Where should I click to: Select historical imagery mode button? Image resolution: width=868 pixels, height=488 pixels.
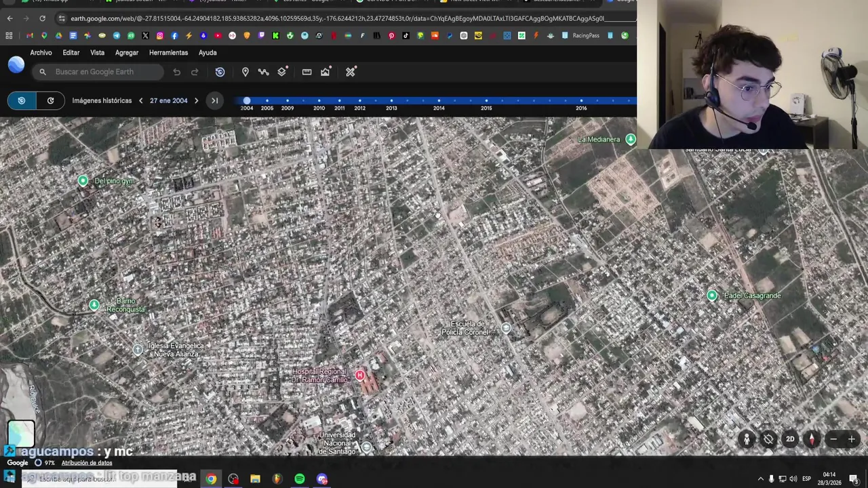(x=22, y=101)
